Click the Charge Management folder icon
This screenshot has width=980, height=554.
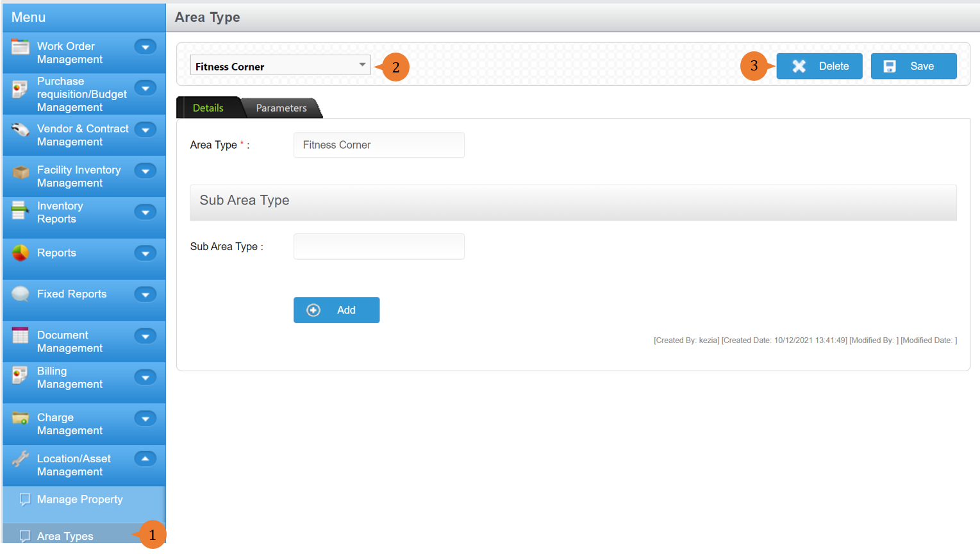[21, 418]
